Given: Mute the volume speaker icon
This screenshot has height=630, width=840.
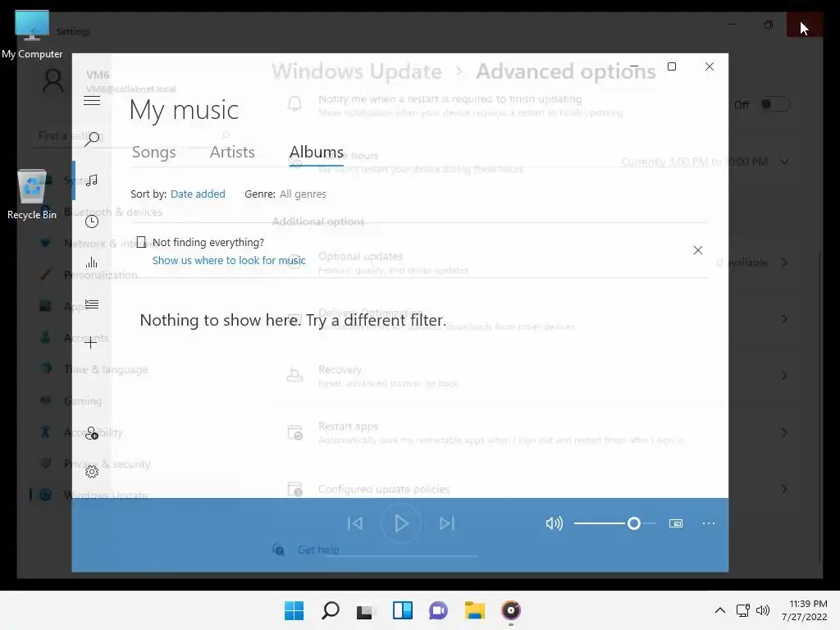Looking at the screenshot, I should tap(554, 523).
